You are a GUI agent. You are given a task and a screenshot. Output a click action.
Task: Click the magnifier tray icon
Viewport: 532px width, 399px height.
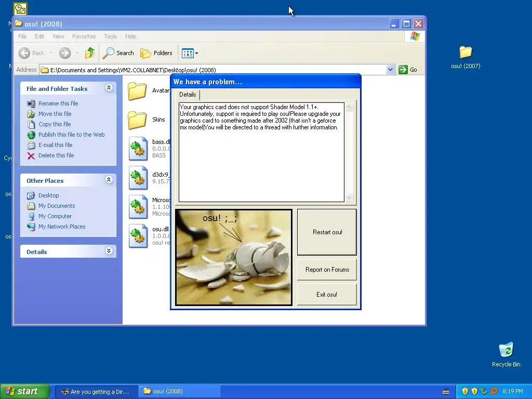click(494, 392)
